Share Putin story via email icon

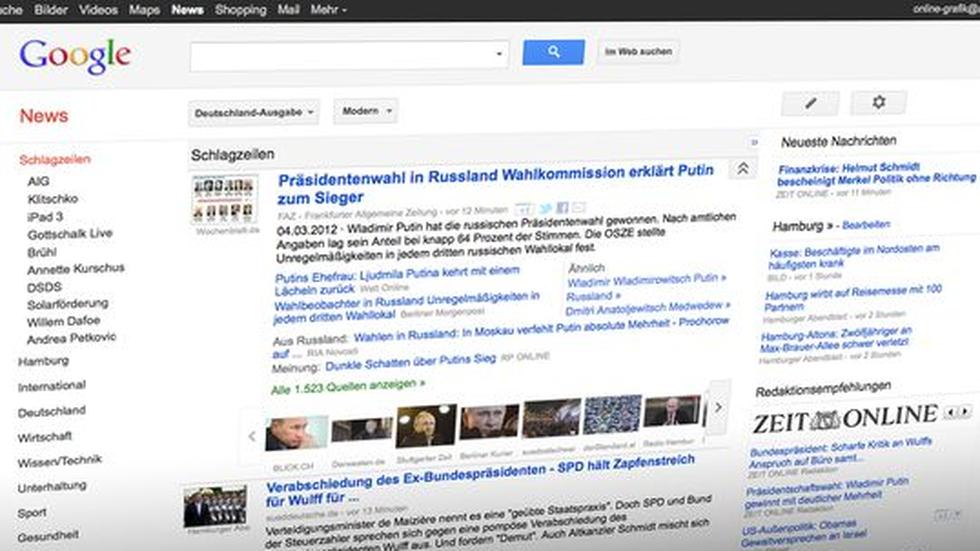[x=579, y=207]
